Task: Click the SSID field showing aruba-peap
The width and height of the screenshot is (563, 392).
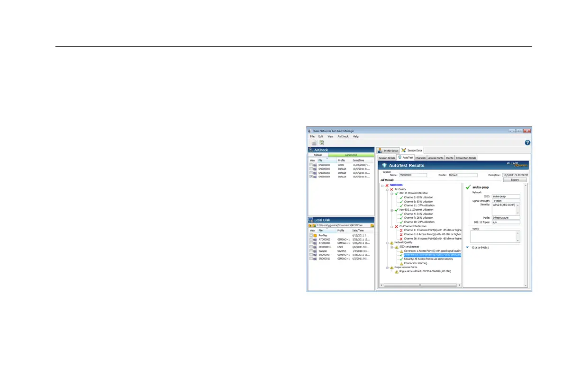Action: [506, 196]
